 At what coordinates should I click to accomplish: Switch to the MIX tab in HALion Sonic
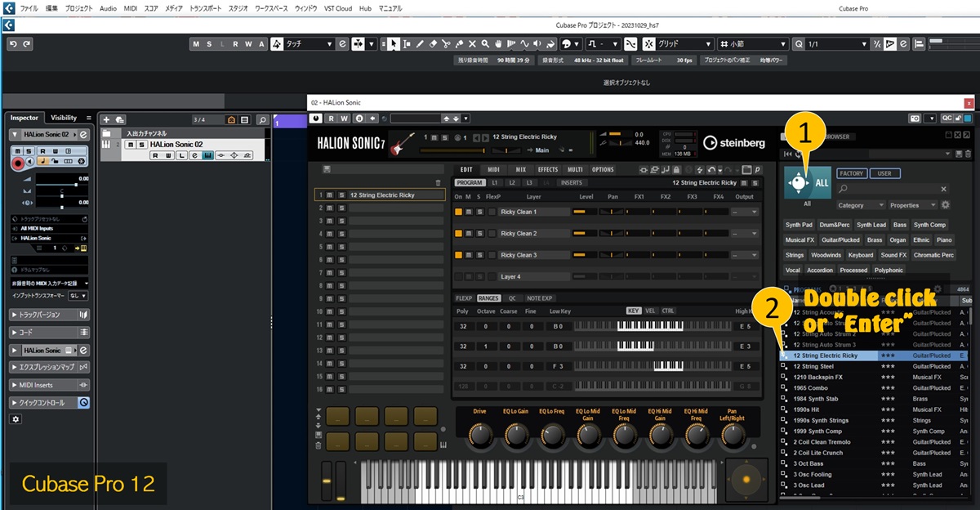[521, 169]
